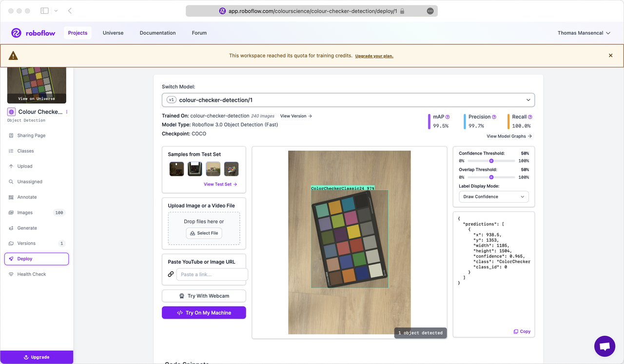The width and height of the screenshot is (624, 364).
Task: Click the View Version link
Action: [x=296, y=116]
